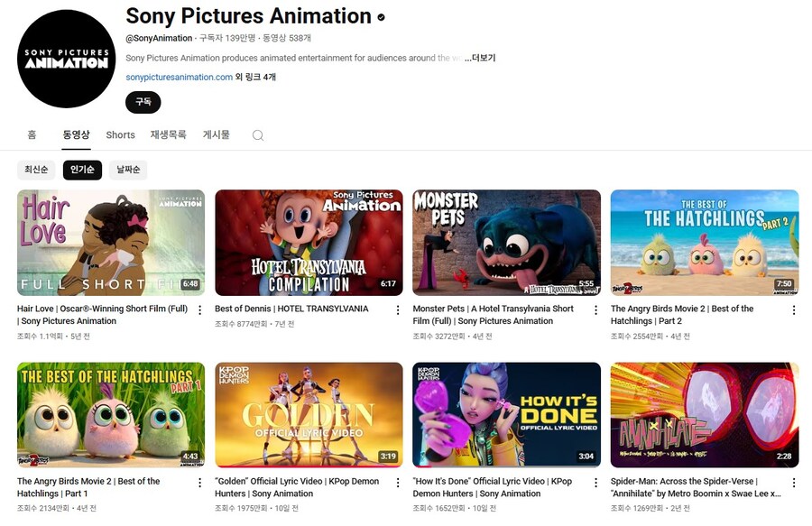This screenshot has width=812, height=526.
Task: Click the 6:48 duration badge
Action: (x=190, y=283)
